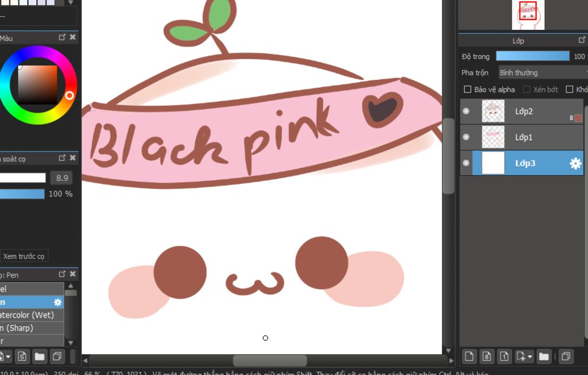Click the Xem trước cọ button

click(x=24, y=256)
